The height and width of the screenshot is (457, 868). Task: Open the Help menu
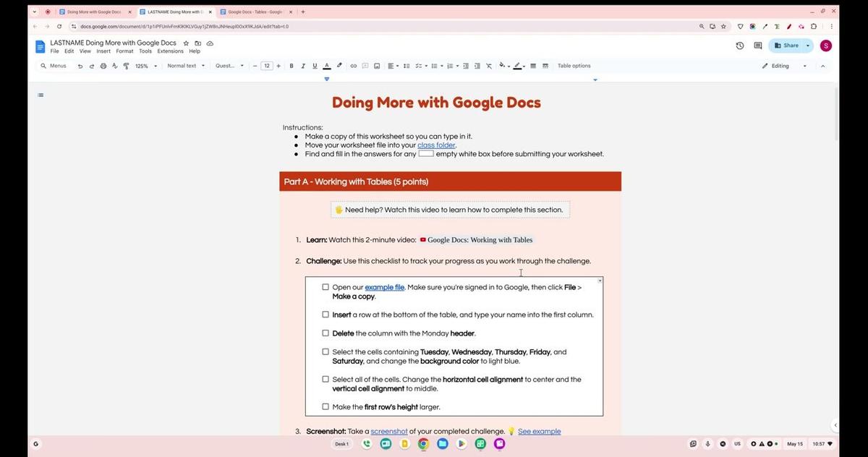pyautogui.click(x=195, y=51)
